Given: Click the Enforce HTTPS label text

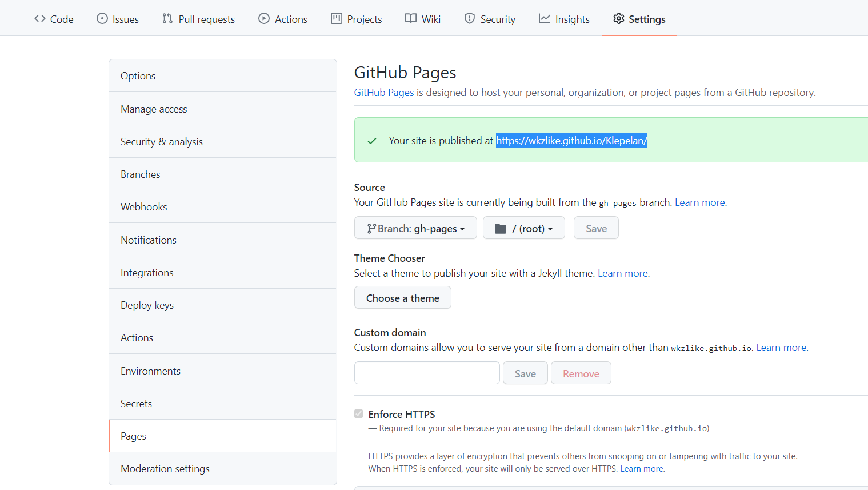Looking at the screenshot, I should pos(402,414).
